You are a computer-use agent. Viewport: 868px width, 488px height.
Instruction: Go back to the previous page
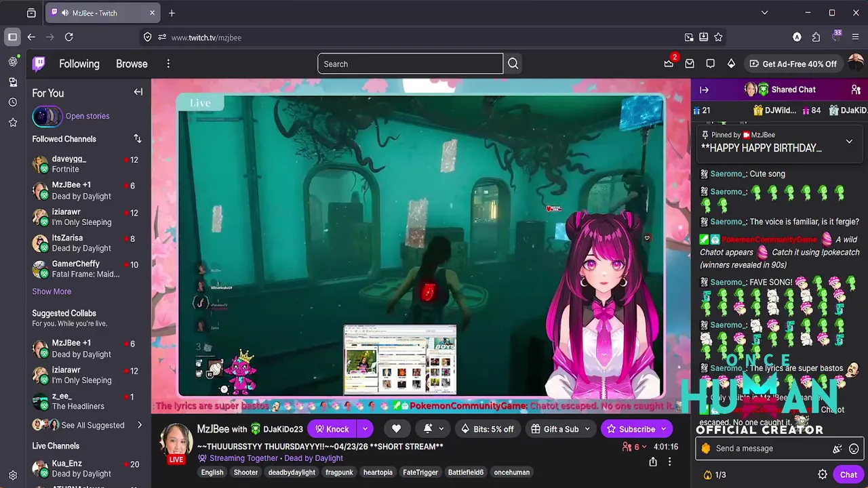tap(31, 37)
